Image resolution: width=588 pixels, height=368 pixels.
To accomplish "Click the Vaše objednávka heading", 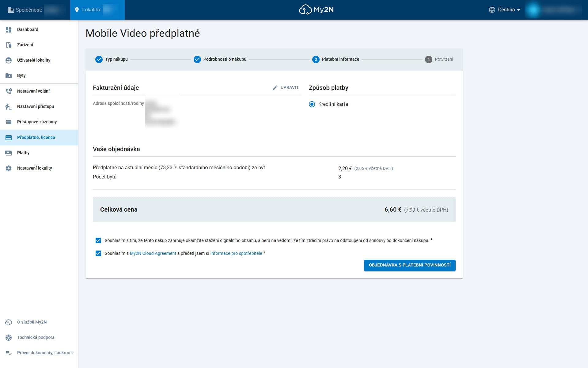I will point(116,149).
